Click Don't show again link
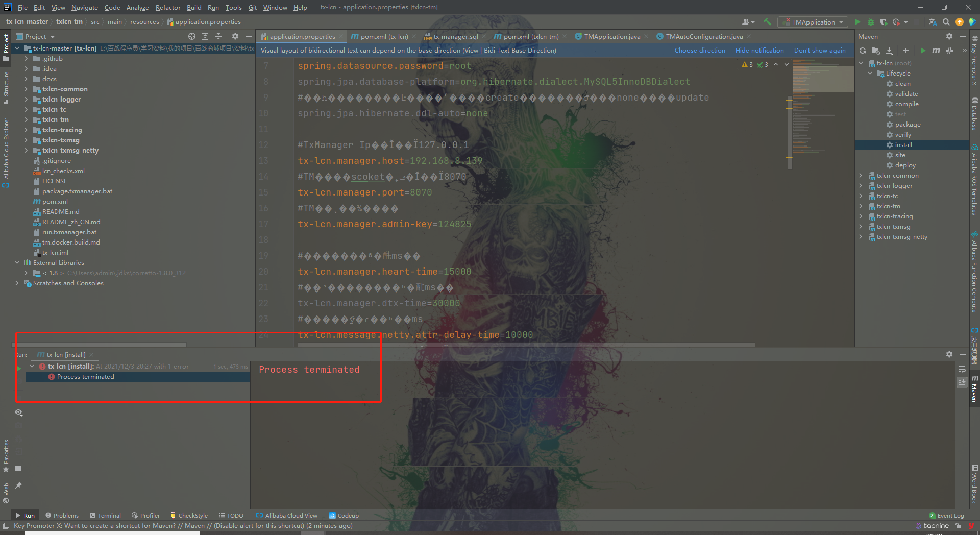980x535 pixels. (819, 51)
